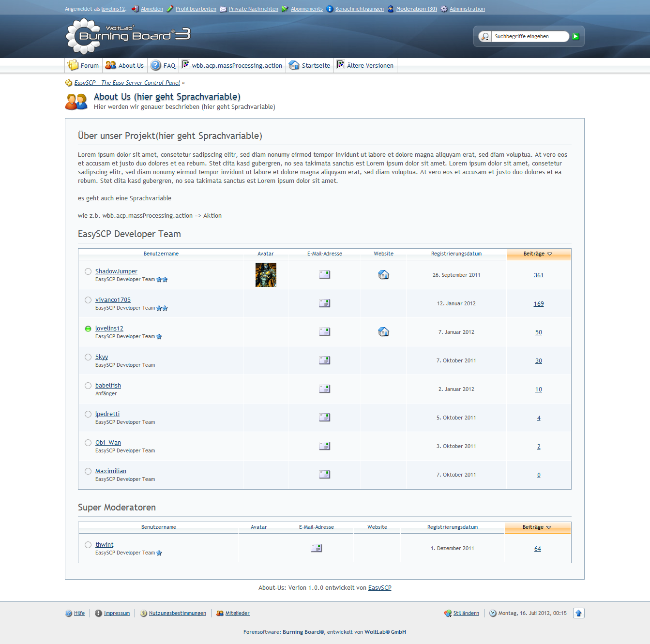Select the radio button beside babelfish
The image size is (650, 644).
[x=88, y=386]
